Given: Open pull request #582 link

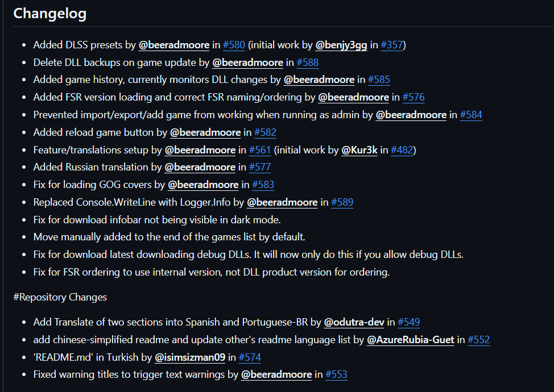Looking at the screenshot, I should coord(265,132).
